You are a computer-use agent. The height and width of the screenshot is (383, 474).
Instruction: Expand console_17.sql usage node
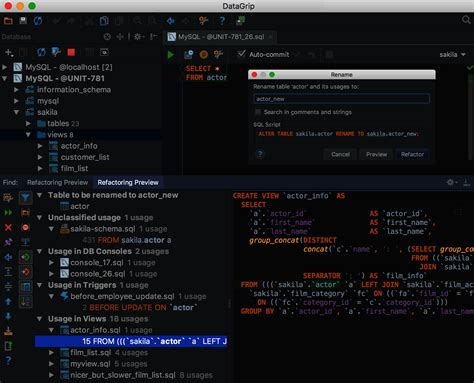click(51, 262)
